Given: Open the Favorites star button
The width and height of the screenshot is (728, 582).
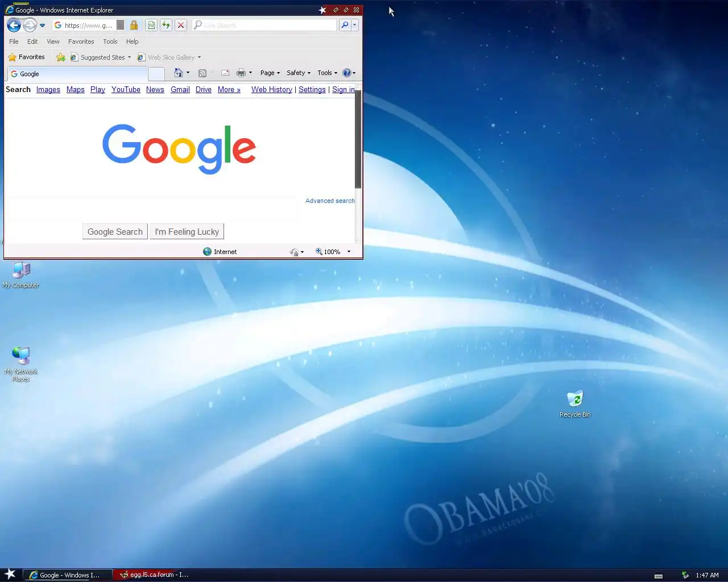Looking at the screenshot, I should coord(26,57).
